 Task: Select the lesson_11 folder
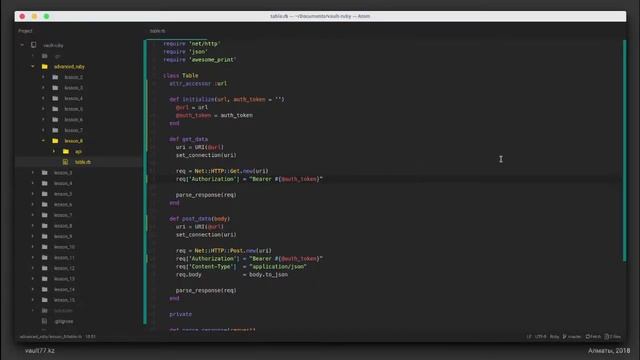pyautogui.click(x=64, y=258)
